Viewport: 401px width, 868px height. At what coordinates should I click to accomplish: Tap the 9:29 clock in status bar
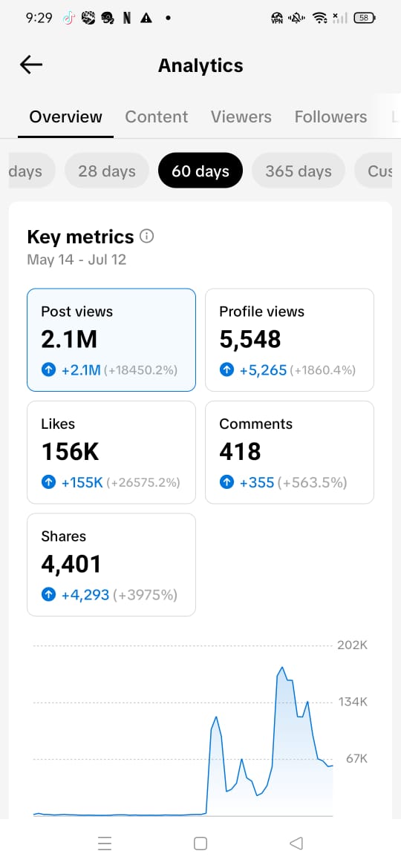coord(39,19)
